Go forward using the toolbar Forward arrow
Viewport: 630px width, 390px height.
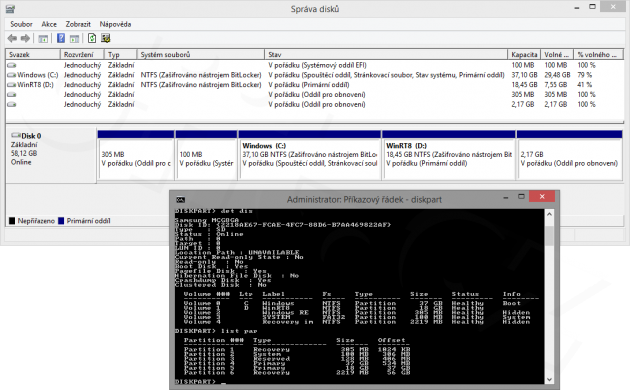[x=25, y=38]
